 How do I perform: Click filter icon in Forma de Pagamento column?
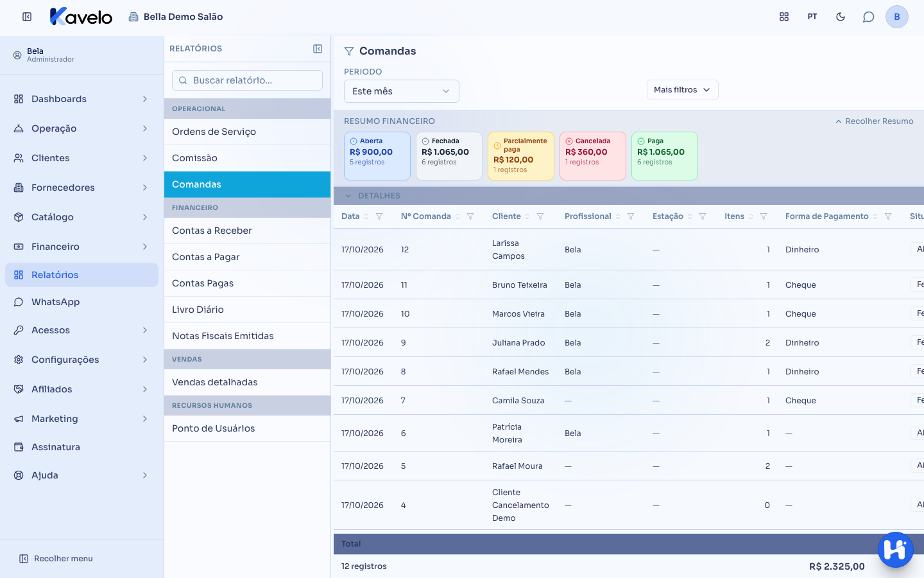pyautogui.click(x=888, y=216)
